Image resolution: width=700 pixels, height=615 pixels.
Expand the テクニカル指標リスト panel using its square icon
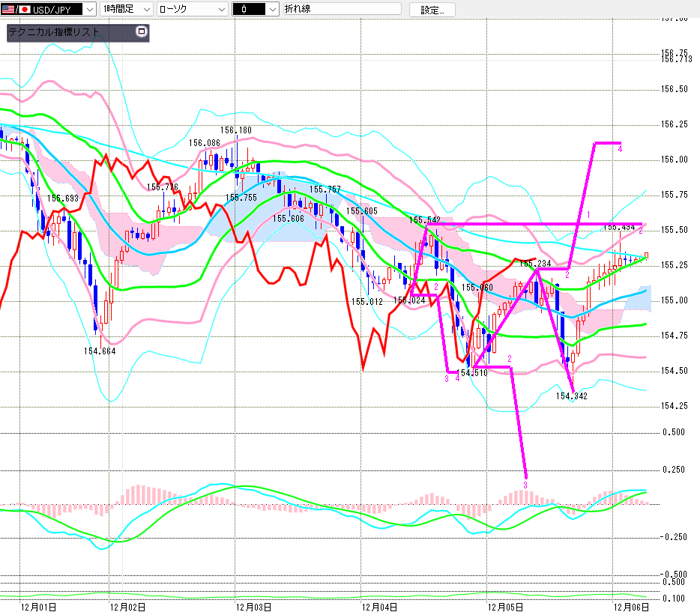click(141, 32)
